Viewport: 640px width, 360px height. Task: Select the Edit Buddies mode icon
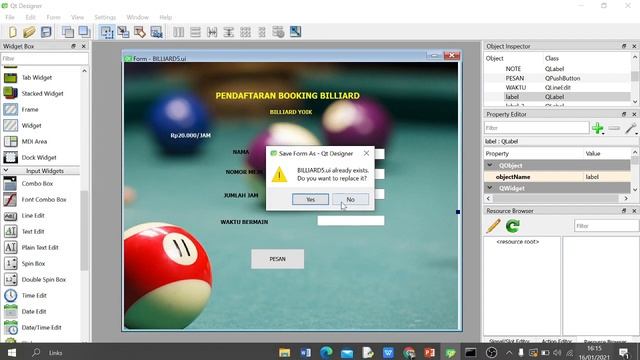(140, 32)
